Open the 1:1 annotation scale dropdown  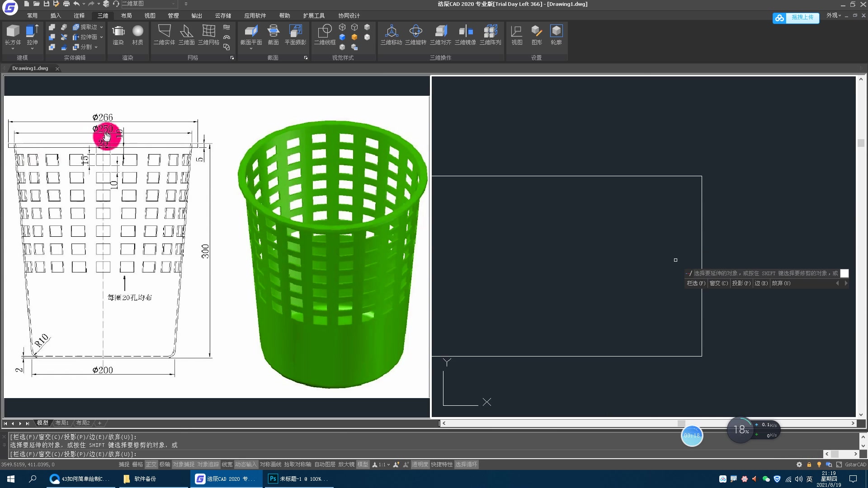point(388,465)
